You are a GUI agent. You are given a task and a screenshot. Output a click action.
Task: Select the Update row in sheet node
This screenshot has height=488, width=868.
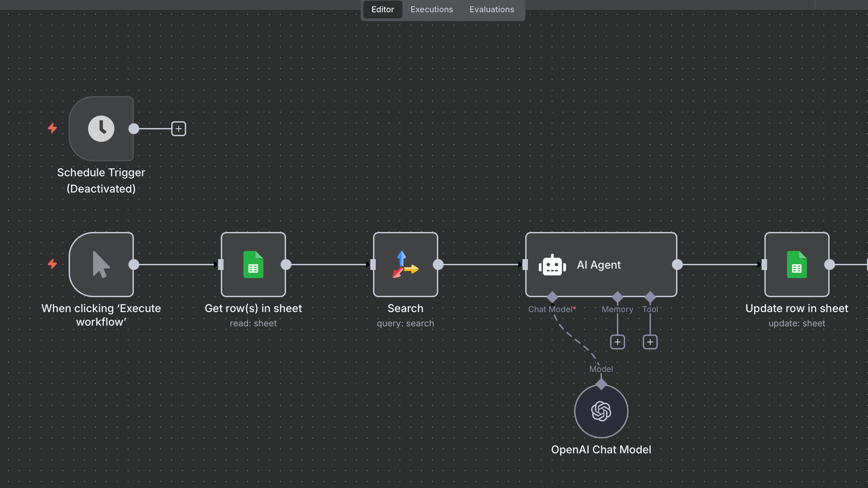(x=797, y=265)
